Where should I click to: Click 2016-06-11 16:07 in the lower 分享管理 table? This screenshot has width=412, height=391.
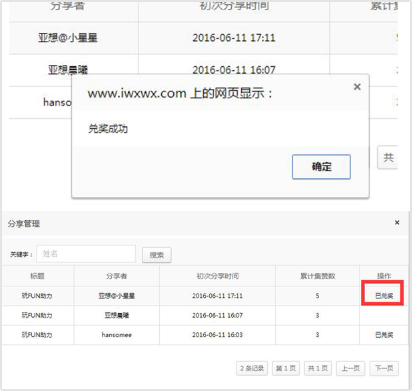point(217,315)
